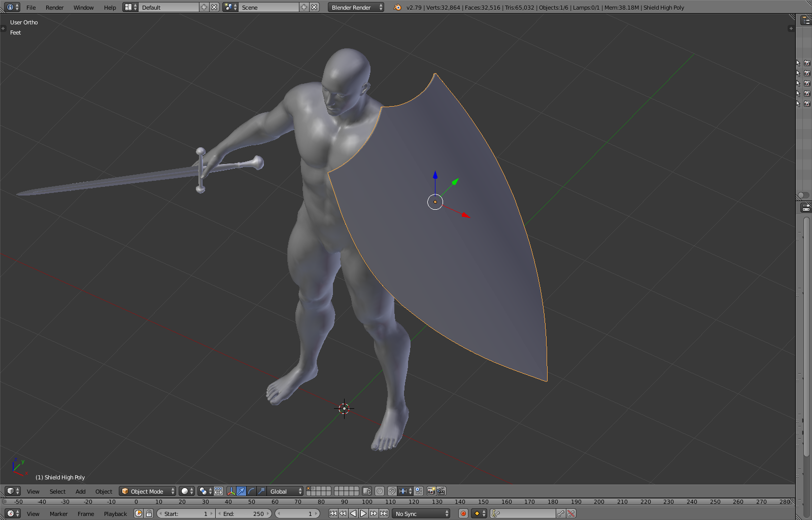Jump to previous keyframe

pos(343,513)
